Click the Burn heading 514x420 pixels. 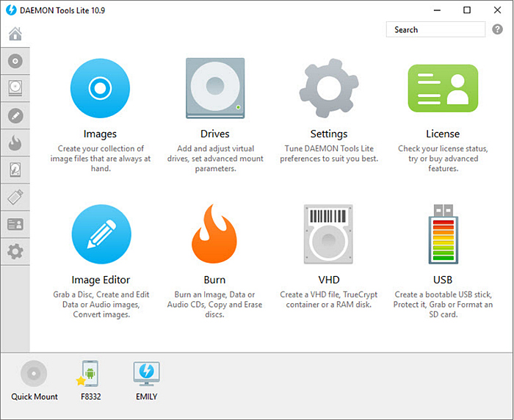(x=214, y=280)
